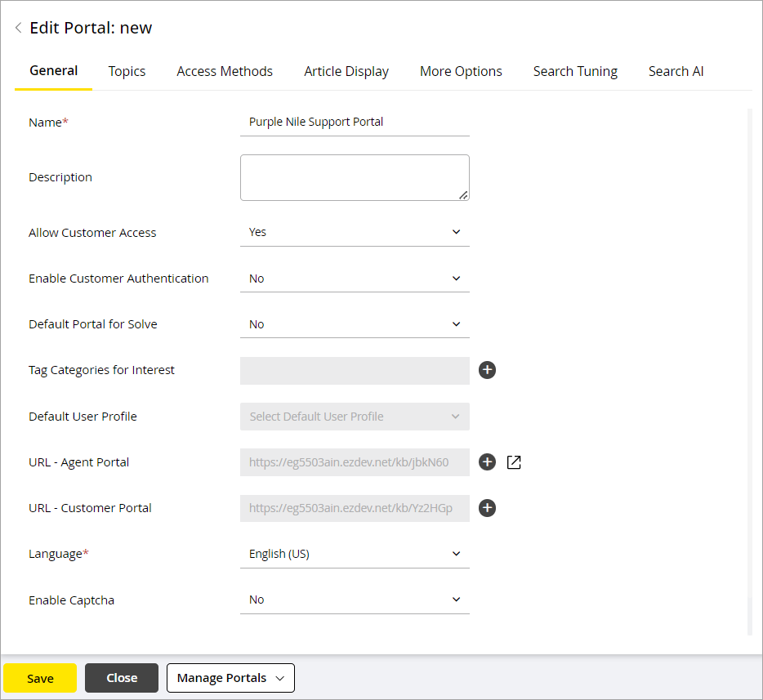Click inside the Description text box
Image resolution: width=763 pixels, height=700 pixels.
[355, 177]
